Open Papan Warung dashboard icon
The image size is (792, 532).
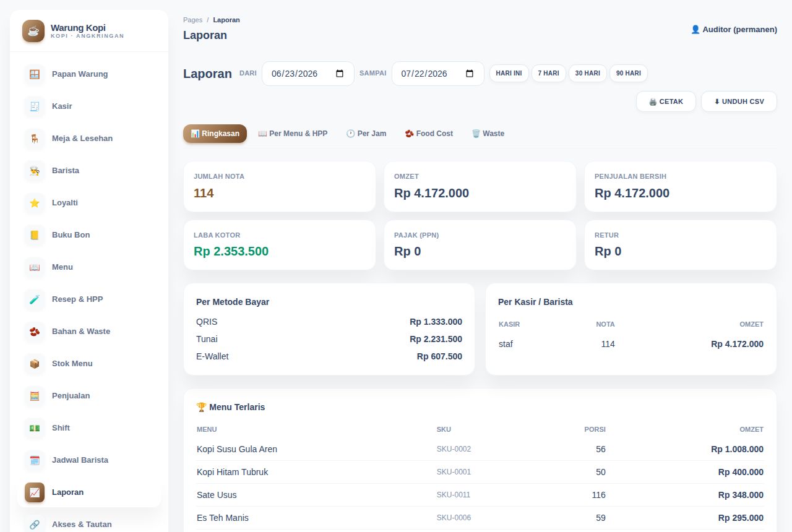tap(35, 74)
